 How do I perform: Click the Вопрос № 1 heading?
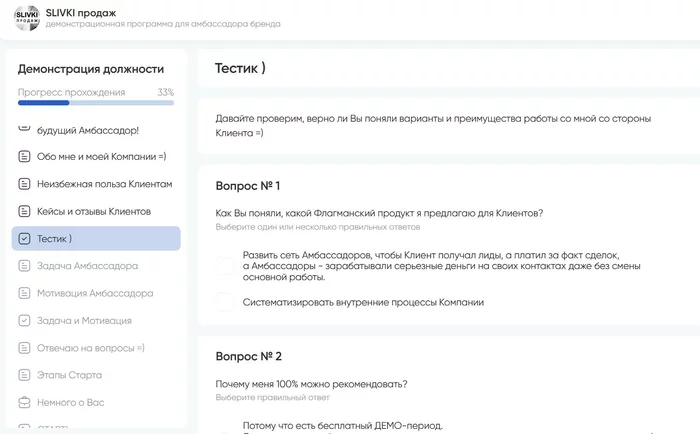click(248, 186)
